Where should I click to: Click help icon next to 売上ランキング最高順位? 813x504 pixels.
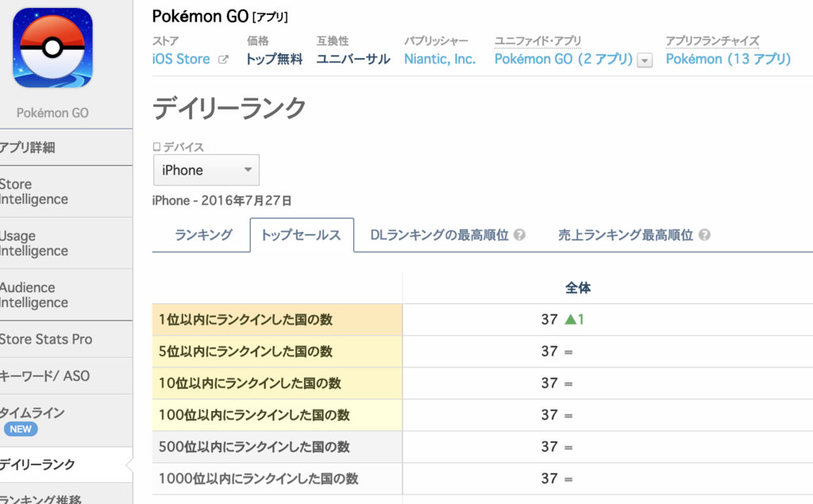click(704, 235)
